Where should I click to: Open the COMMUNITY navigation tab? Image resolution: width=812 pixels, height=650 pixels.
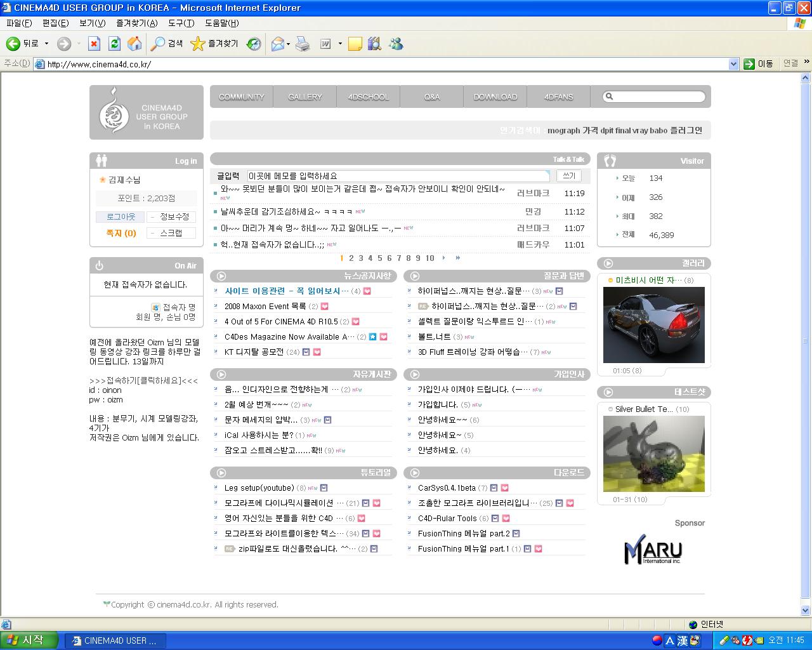coord(241,96)
